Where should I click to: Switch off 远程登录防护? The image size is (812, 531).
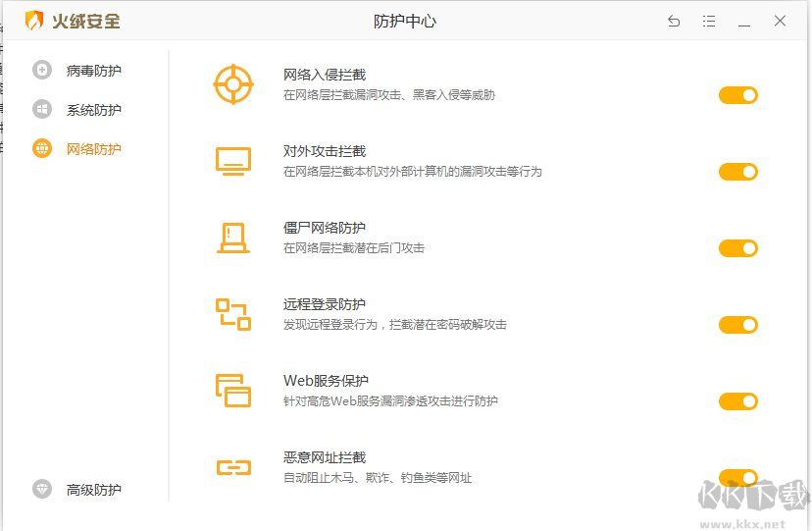[737, 325]
